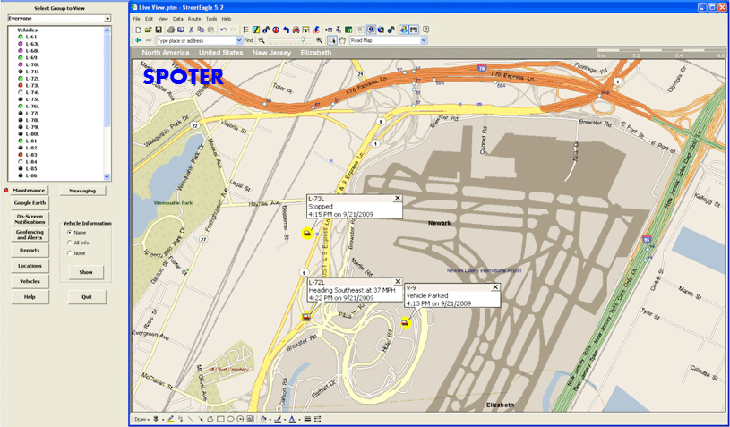
Task: Select the pan hand tool
Action: click(x=343, y=41)
